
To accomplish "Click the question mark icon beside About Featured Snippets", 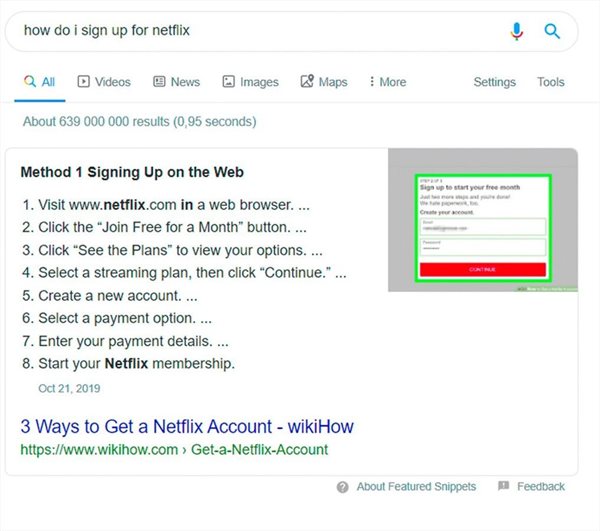I will (x=343, y=487).
